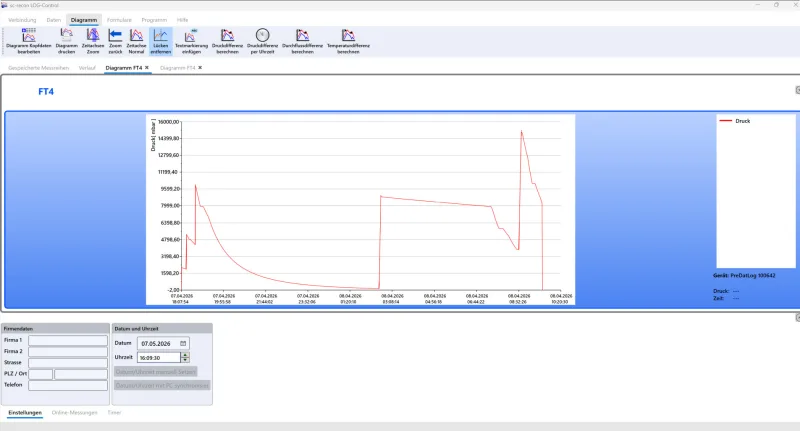This screenshot has height=431, width=800.
Task: Select the active Diagramm FT4 tab
Action: pos(123,68)
